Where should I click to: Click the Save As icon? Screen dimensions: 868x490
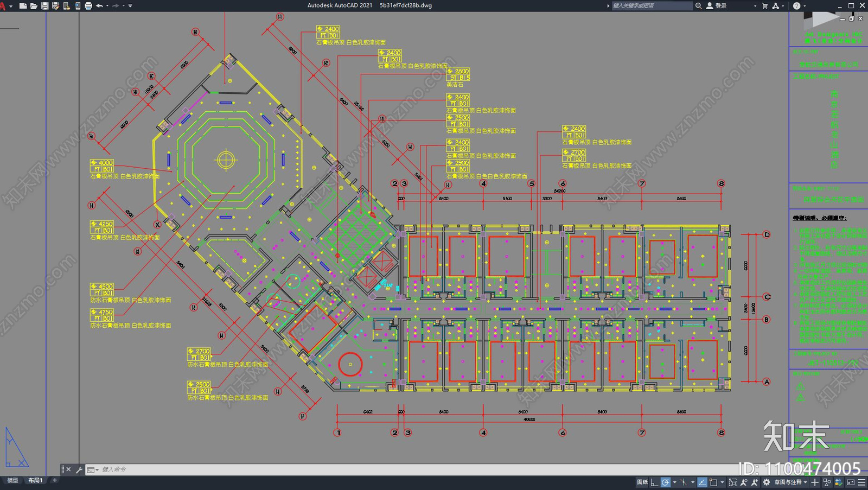[x=55, y=6]
